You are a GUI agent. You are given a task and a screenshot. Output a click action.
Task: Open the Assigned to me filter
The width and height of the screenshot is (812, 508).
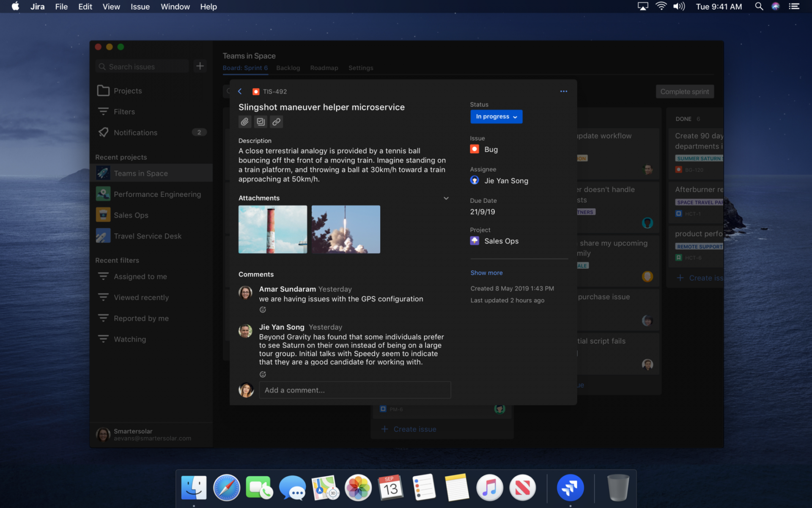pyautogui.click(x=151, y=276)
